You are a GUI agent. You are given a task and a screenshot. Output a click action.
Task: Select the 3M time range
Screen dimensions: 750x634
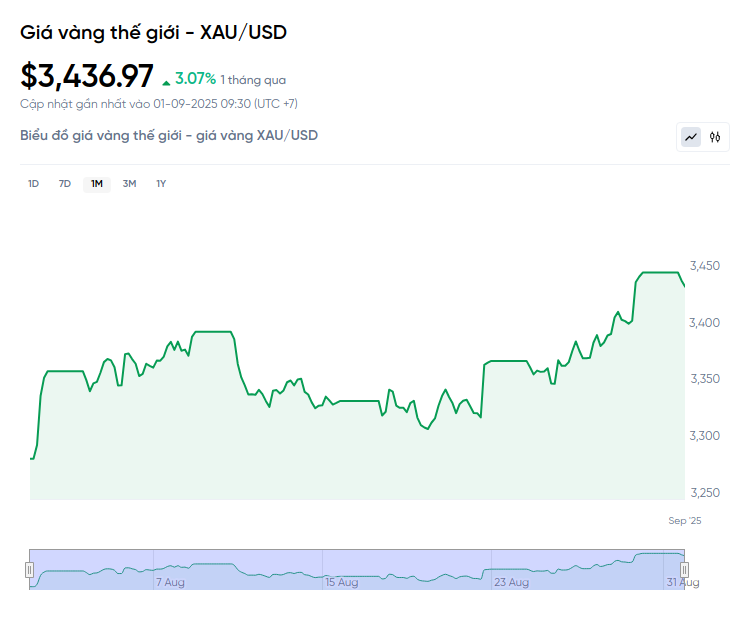[x=129, y=184]
